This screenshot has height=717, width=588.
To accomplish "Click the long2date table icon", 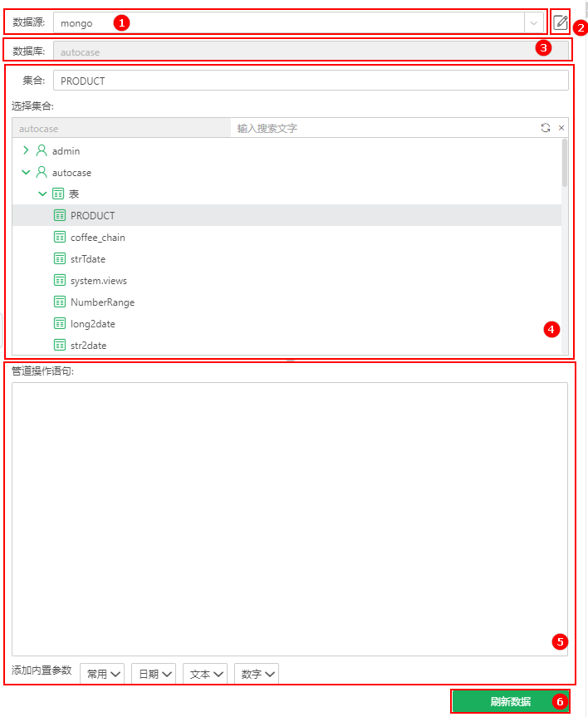I will 60,323.
